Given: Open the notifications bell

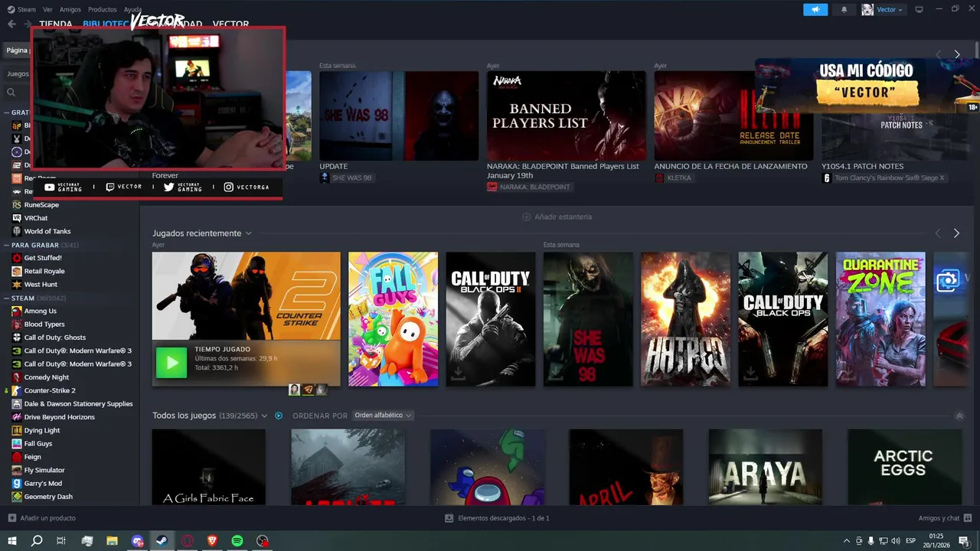Looking at the screenshot, I should [844, 9].
